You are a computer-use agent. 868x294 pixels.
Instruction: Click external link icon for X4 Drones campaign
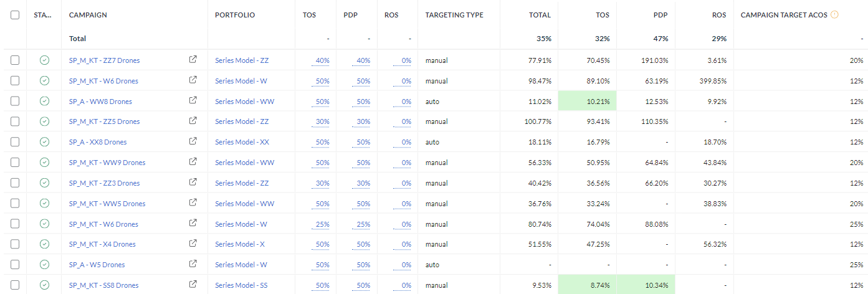[193, 244]
